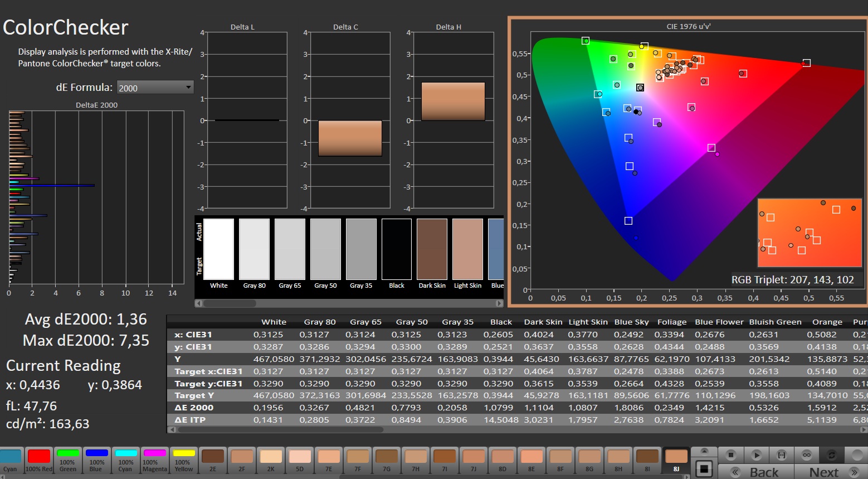This screenshot has height=479, width=868.
Task: Click the Gray 50 column header
Action: point(411,322)
